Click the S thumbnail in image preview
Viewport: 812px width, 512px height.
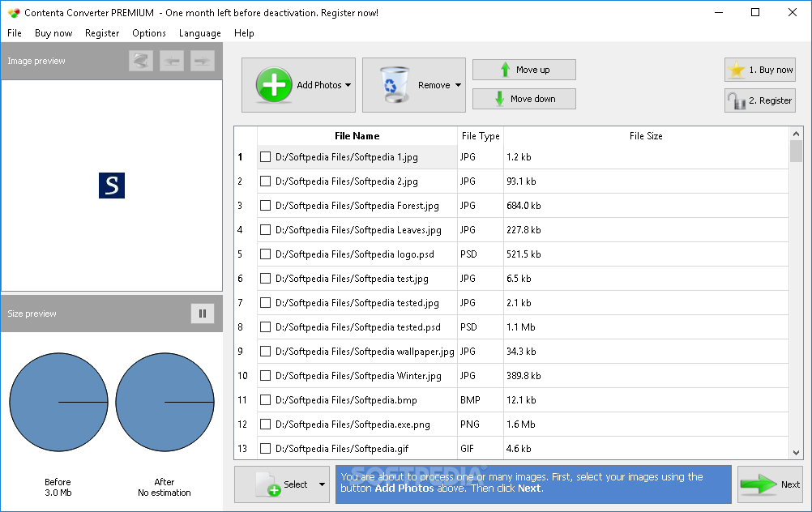tap(112, 186)
